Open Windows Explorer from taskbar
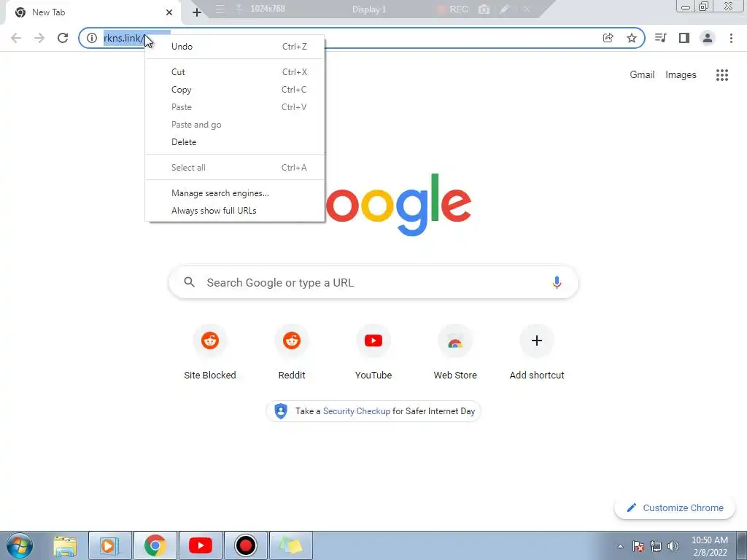 click(65, 545)
